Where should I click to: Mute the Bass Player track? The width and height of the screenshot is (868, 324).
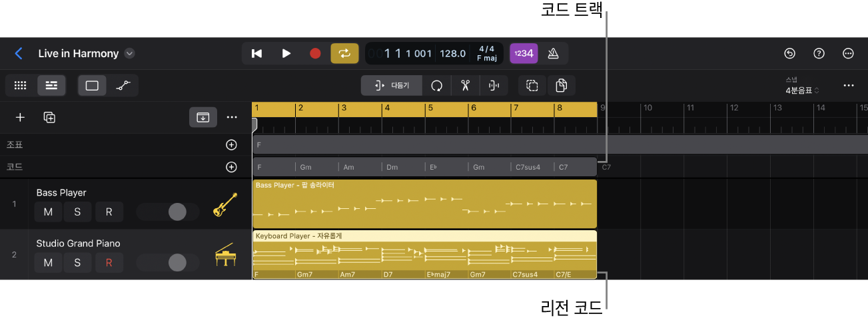(x=48, y=212)
